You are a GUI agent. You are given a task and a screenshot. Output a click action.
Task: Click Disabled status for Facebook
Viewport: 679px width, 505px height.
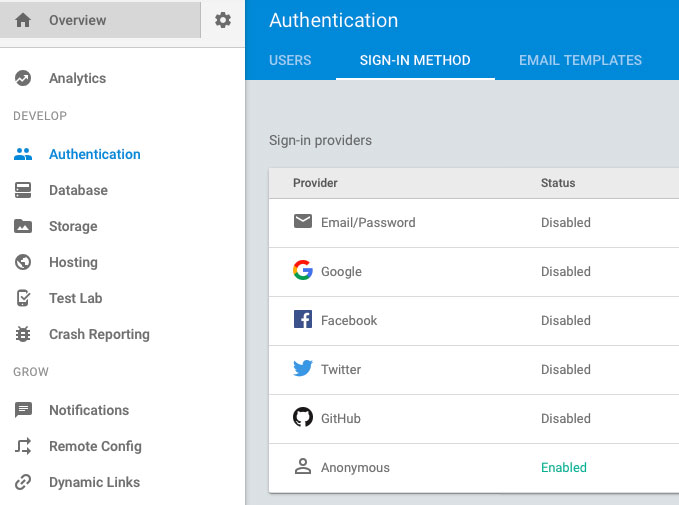[566, 320]
